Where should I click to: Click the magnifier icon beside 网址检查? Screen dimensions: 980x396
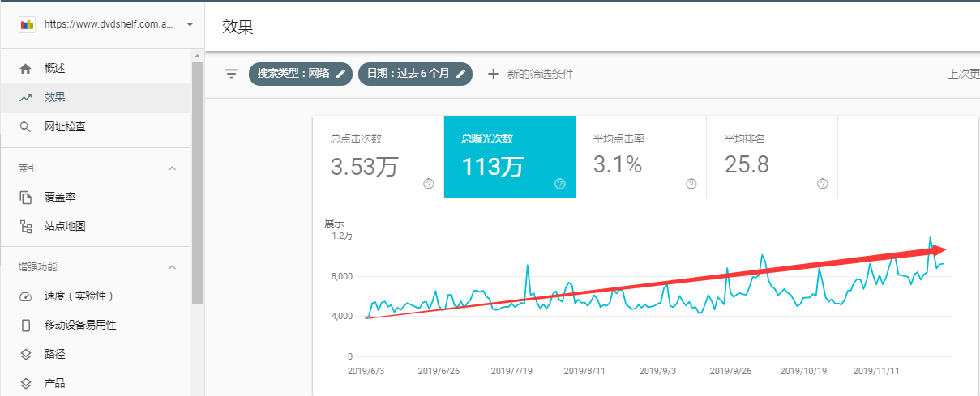coord(26,126)
